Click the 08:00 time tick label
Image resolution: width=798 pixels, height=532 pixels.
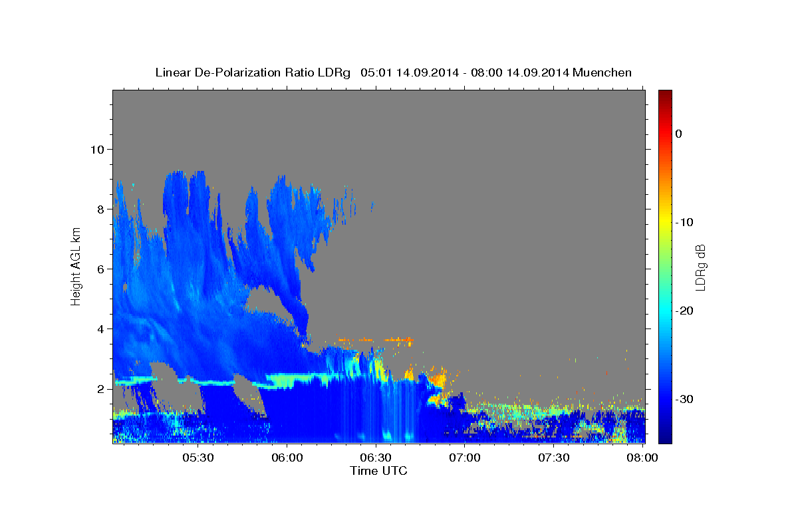pyautogui.click(x=642, y=458)
